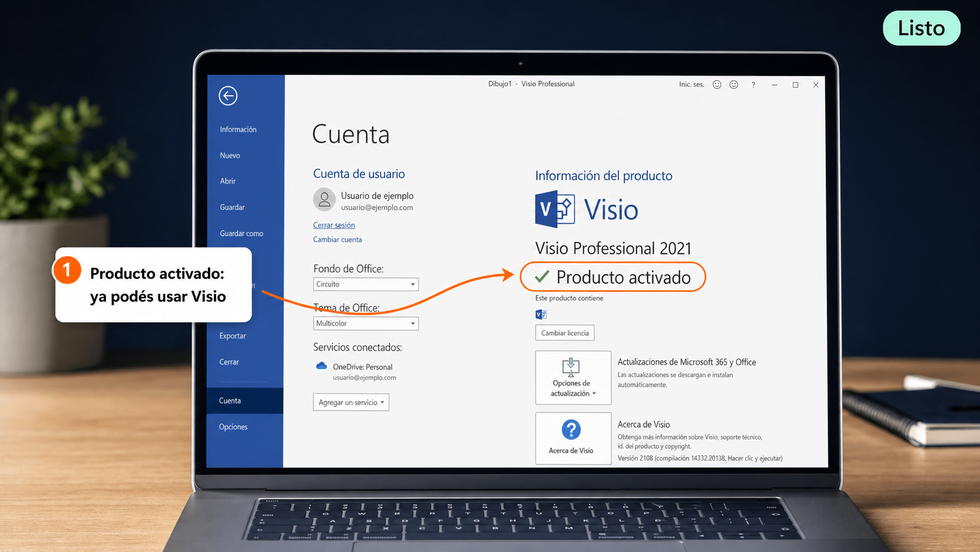Click the Listo badge
This screenshot has height=552, width=980.
pos(921,28)
